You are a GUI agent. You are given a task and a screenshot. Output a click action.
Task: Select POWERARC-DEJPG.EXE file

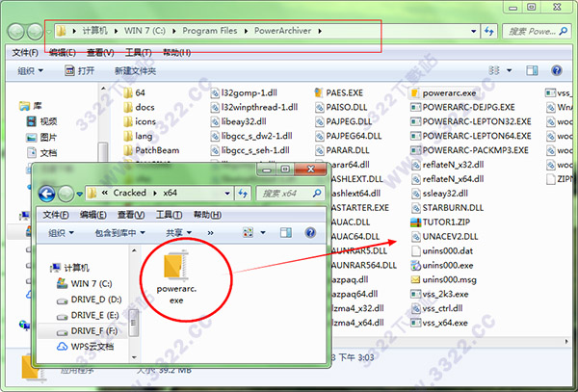click(x=463, y=107)
